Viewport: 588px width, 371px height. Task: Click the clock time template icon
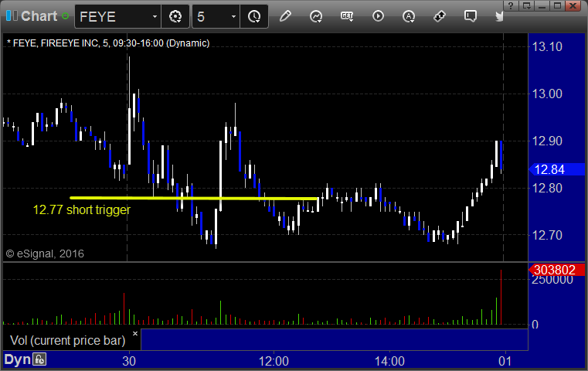tap(254, 16)
